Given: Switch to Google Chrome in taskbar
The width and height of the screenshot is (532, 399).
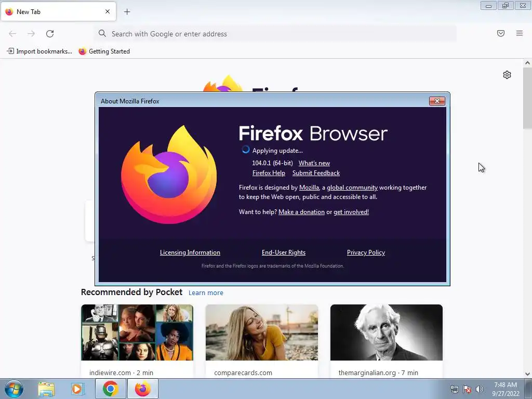Looking at the screenshot, I should tap(110, 389).
